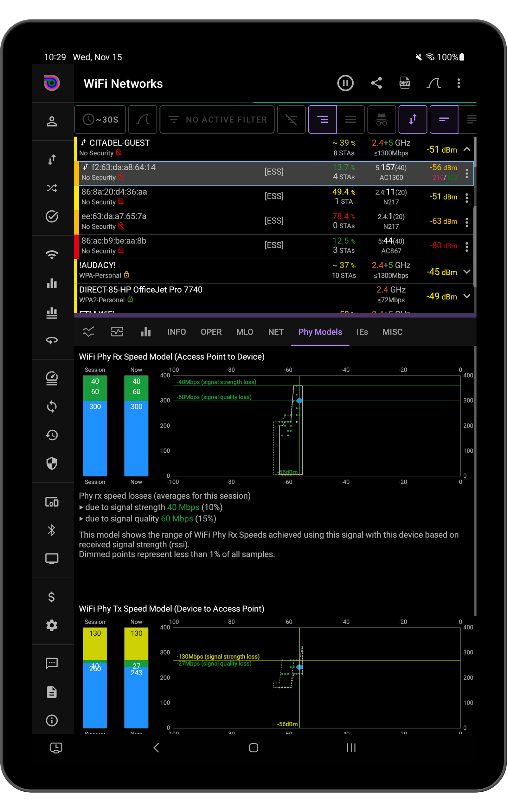Open the WiFi signal strength chart sidebar icon

[x=52, y=284]
